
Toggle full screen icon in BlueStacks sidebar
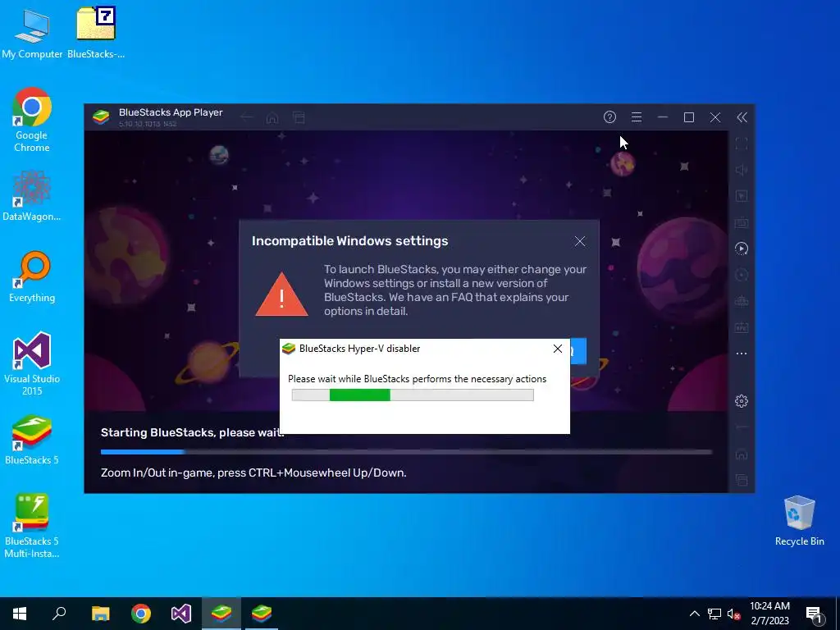click(742, 144)
